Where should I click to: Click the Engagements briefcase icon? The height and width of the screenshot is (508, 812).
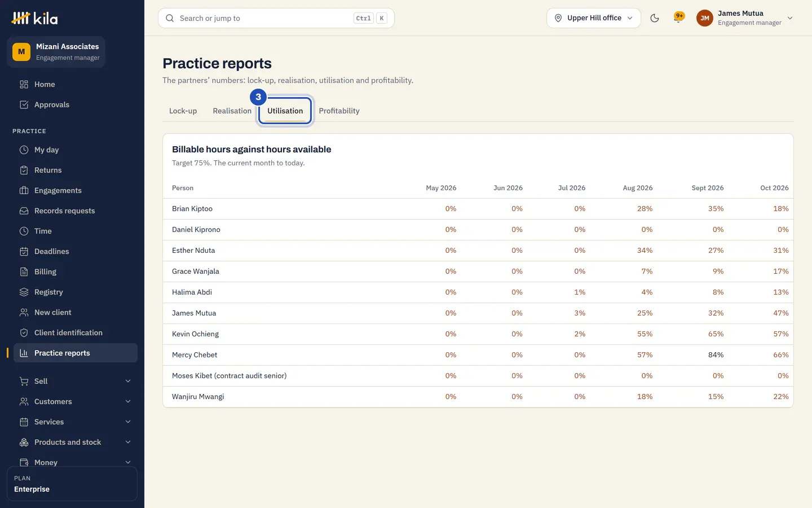24,190
